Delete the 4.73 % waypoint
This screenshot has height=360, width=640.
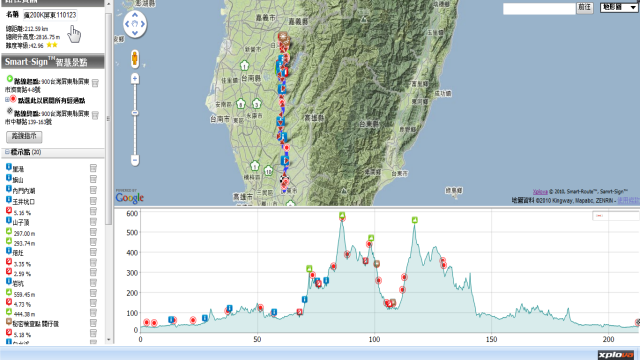pyautogui.click(x=93, y=303)
